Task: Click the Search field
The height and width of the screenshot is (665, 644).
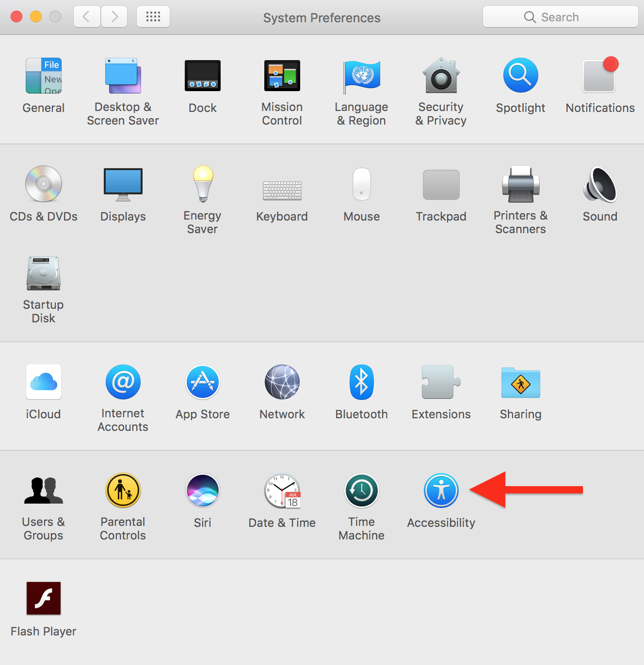Action: click(x=561, y=17)
